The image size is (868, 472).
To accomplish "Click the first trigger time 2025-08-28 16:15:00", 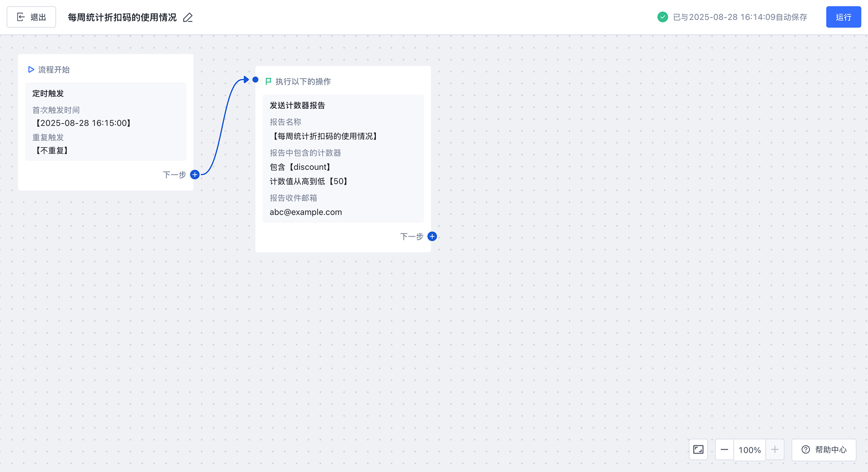I will 84,123.
